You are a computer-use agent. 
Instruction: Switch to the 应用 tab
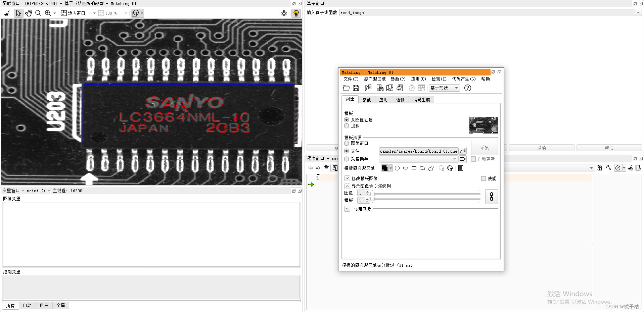[x=383, y=100]
